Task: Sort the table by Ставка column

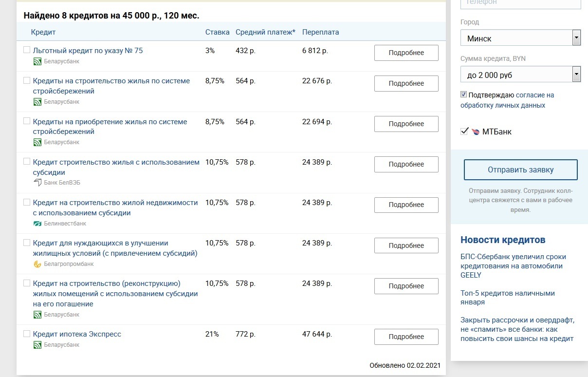Action: [x=217, y=32]
